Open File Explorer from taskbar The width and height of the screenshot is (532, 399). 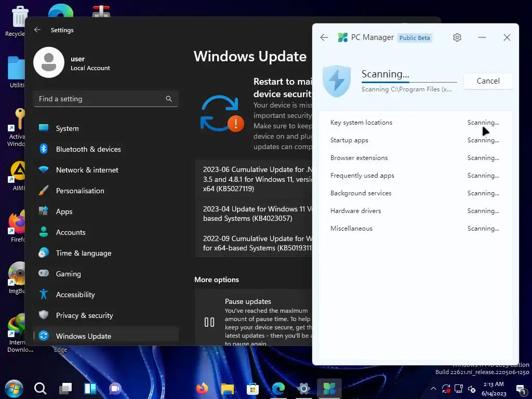click(x=228, y=389)
